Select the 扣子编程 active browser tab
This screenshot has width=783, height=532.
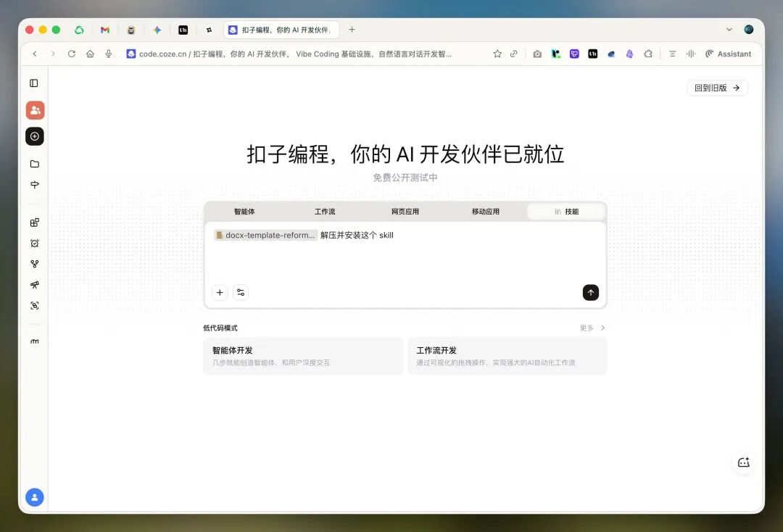click(x=281, y=30)
